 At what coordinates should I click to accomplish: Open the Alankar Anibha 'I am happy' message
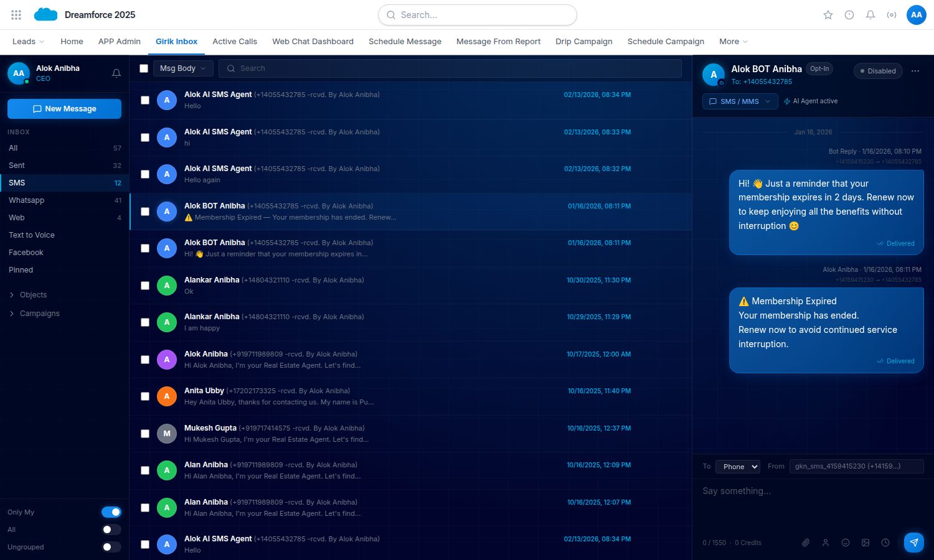411,322
